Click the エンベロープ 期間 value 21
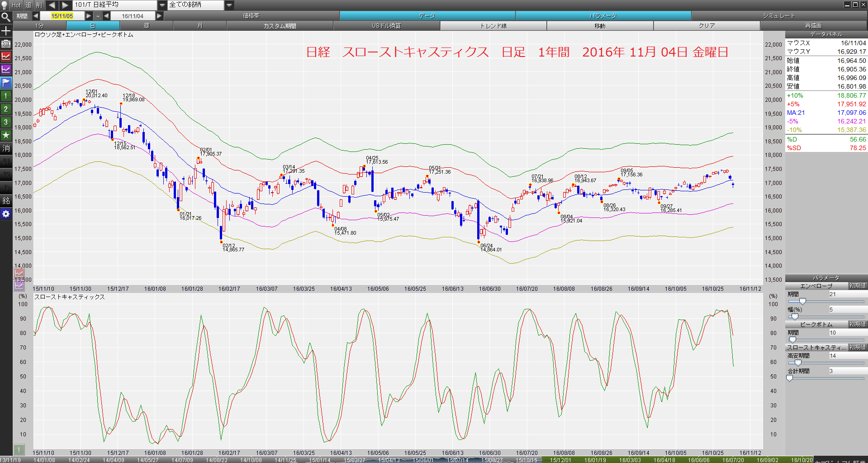Image resolution: width=868 pixels, height=463 pixels. click(x=847, y=294)
